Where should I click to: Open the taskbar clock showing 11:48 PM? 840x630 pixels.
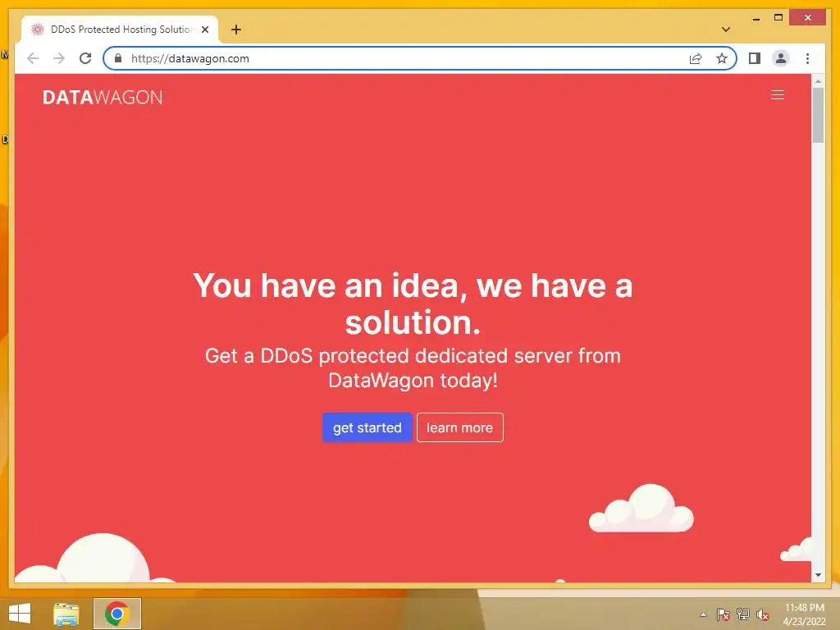pos(804,614)
